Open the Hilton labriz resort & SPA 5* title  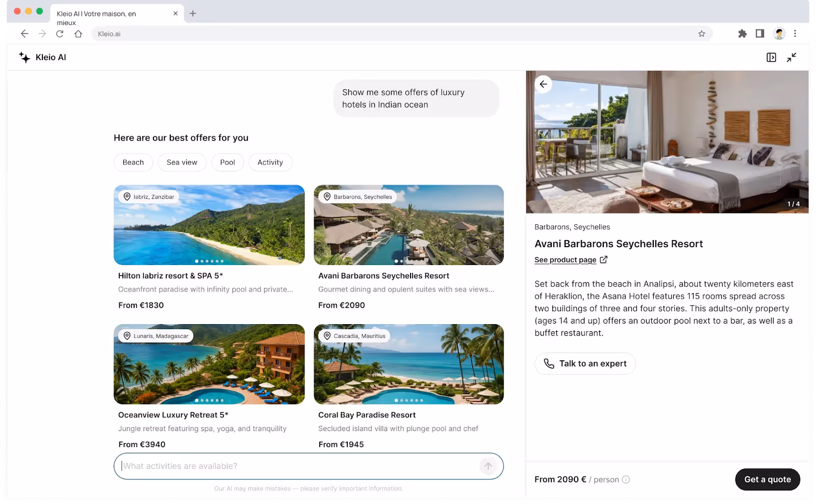[170, 276]
